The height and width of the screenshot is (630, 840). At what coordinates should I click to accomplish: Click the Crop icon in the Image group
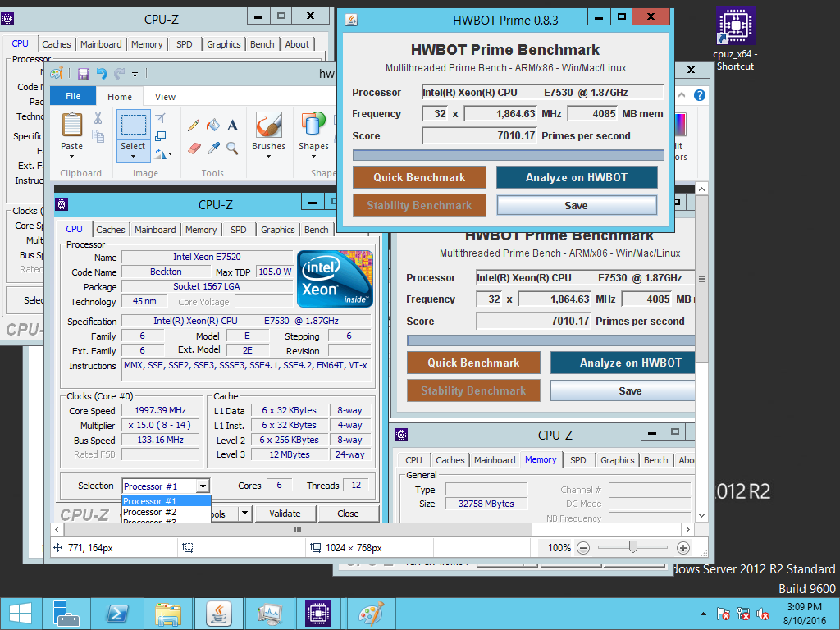click(160, 118)
